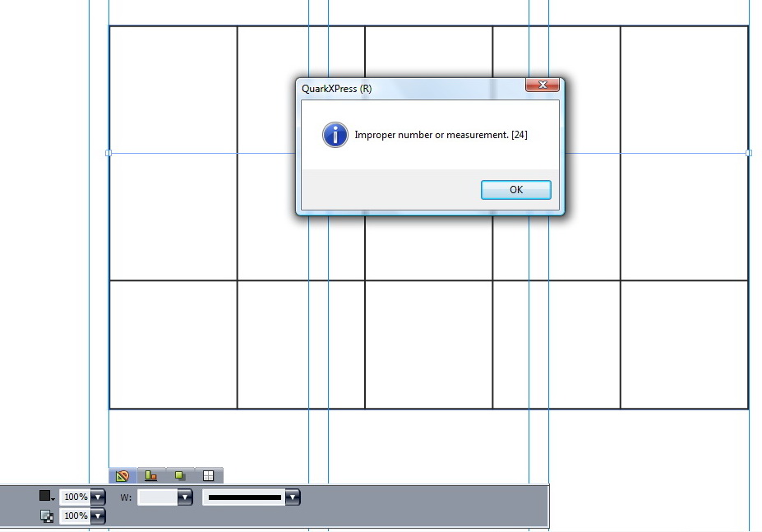Click the right handle of selected gridline

click(748, 153)
